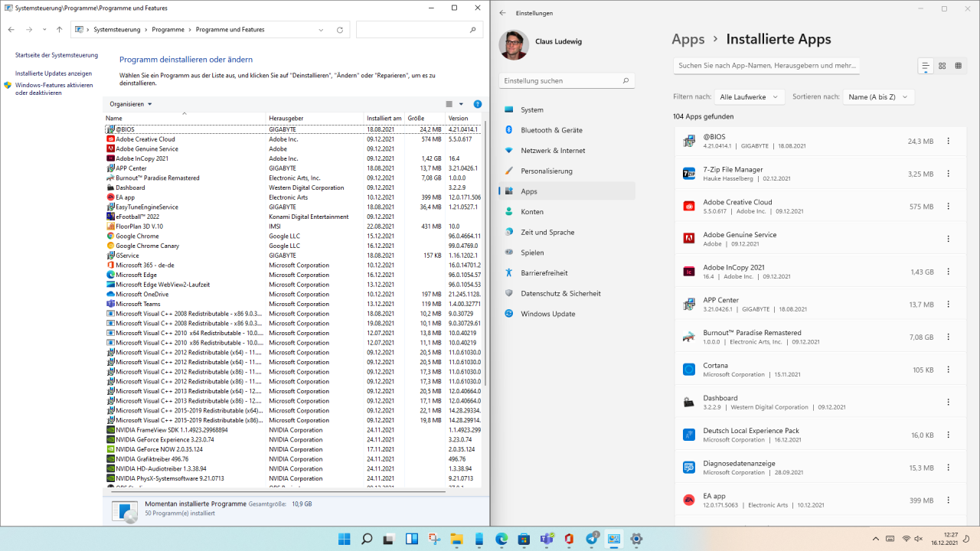Open Konten settings category
The height and width of the screenshot is (551, 980).
tap(567, 212)
